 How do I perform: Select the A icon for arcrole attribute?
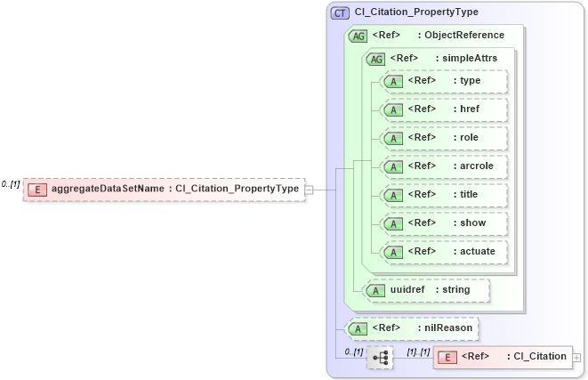[x=393, y=167]
